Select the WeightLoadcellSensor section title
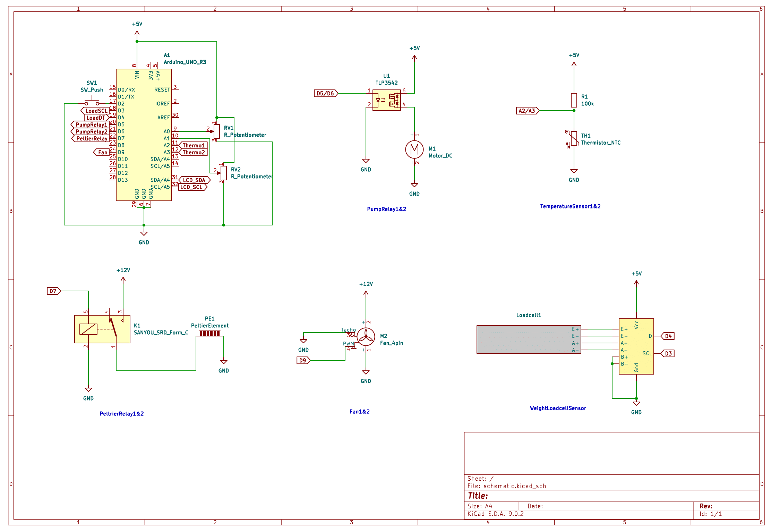The height and width of the screenshot is (532, 771). point(557,408)
